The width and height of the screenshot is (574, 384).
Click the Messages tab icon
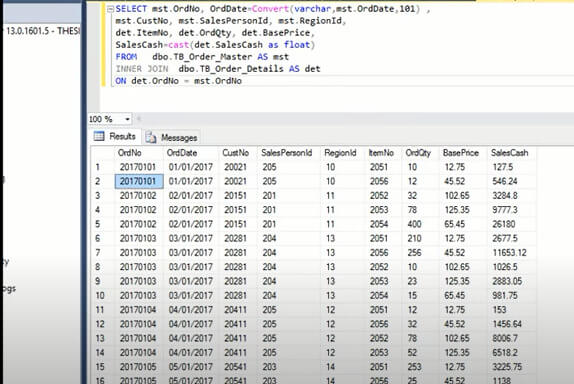(151, 138)
